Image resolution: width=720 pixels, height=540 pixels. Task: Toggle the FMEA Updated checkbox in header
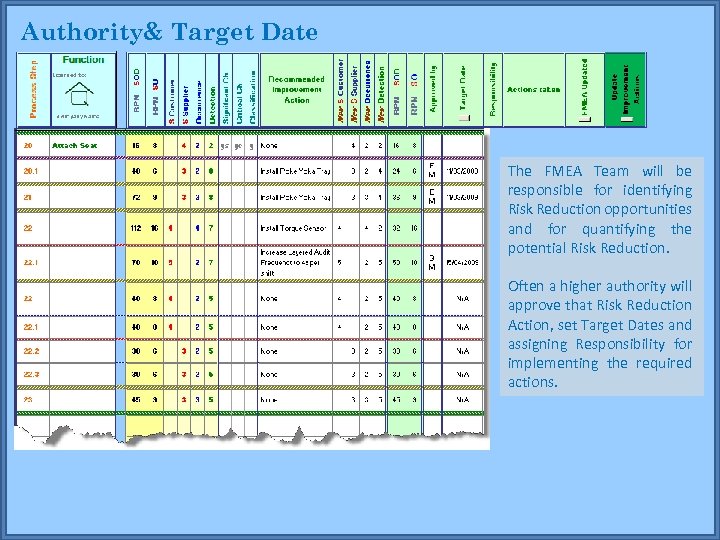click(x=585, y=119)
